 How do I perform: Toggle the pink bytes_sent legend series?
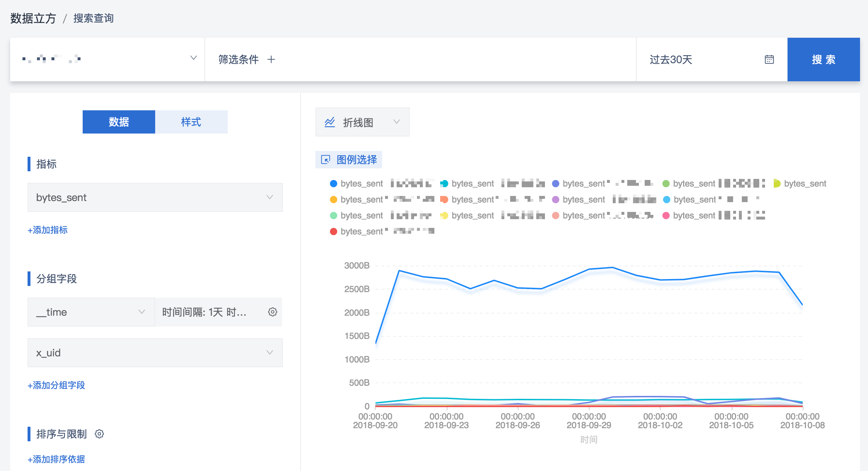666,216
